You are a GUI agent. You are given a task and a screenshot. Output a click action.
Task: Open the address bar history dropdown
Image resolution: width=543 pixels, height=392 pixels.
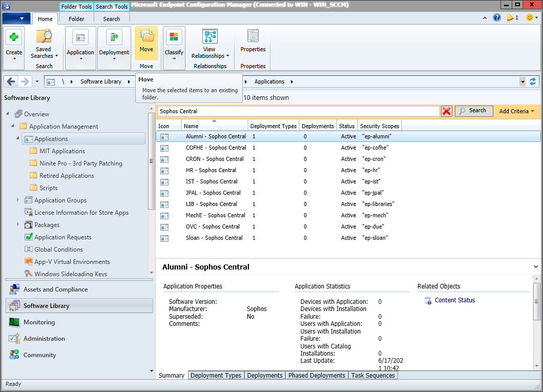tap(523, 81)
